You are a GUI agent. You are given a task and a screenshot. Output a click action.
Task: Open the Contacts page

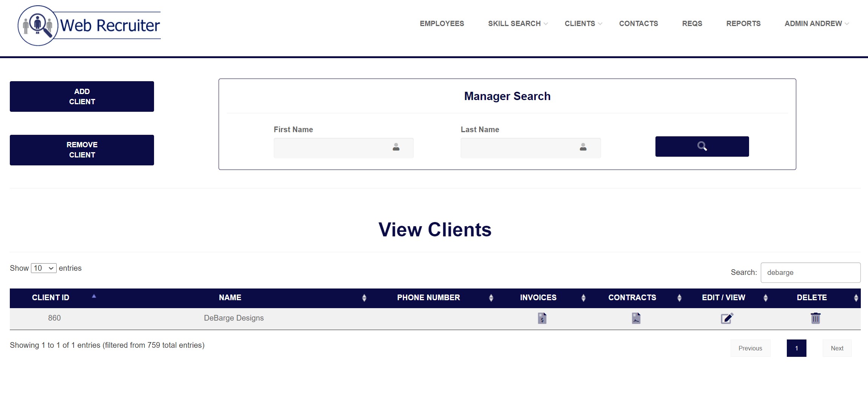(638, 23)
